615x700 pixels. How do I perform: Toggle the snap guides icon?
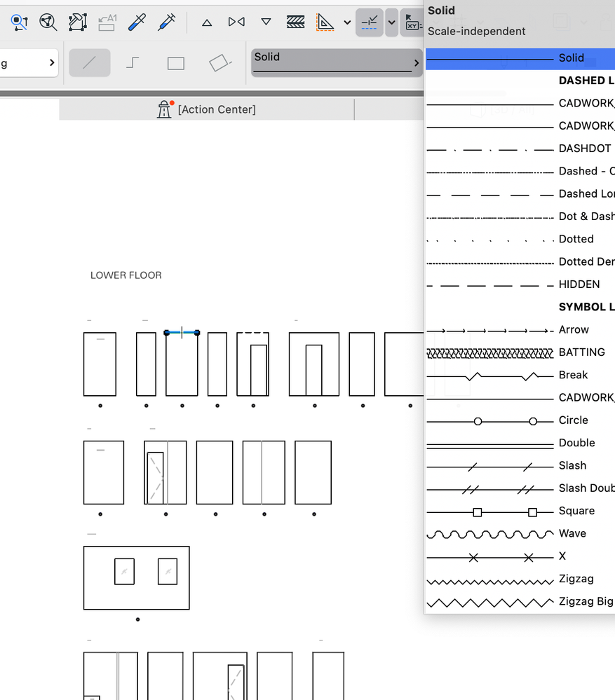pos(370,22)
